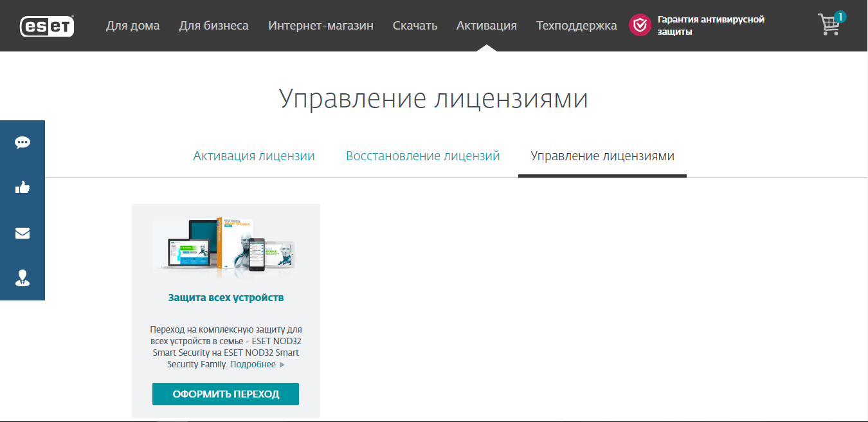The width and height of the screenshot is (868, 422).
Task: Switch to the Восстановление лицензий tab
Action: point(423,156)
